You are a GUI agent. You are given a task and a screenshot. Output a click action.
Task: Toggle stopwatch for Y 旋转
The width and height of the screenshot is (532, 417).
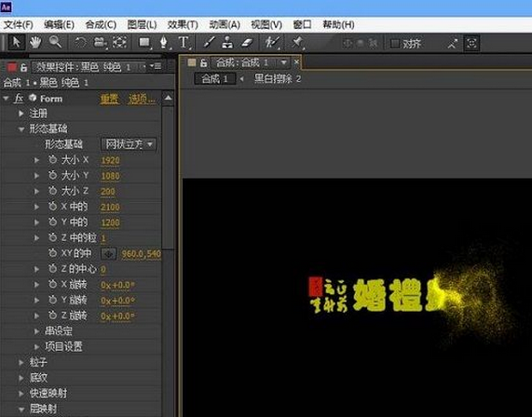pos(52,300)
